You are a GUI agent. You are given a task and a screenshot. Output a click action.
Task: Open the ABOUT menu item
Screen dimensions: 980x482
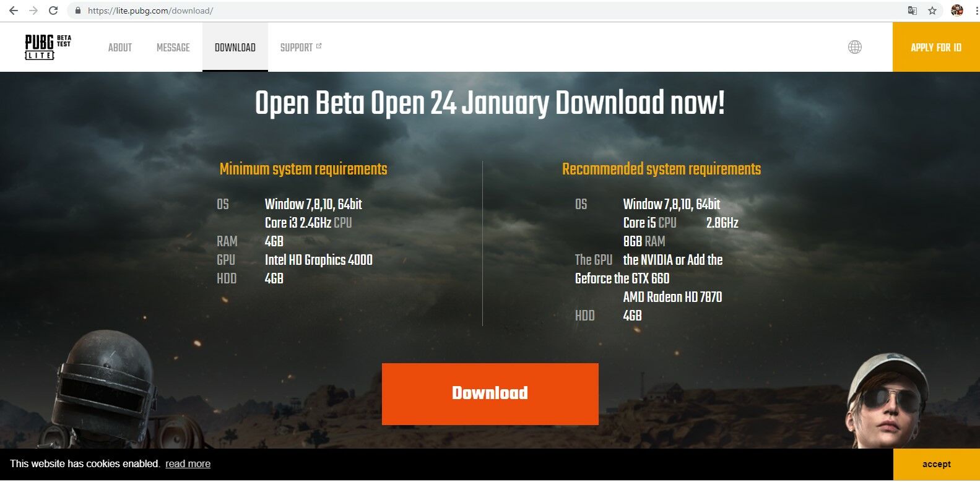tap(120, 48)
